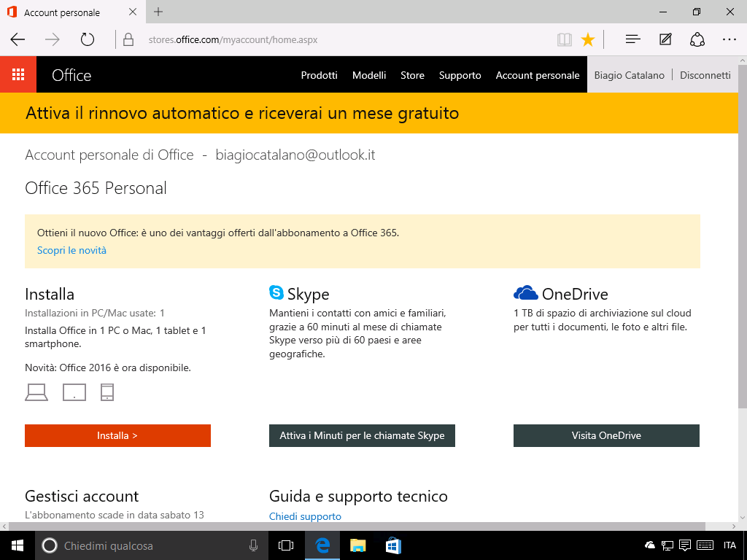Toggle the favorites star icon

(588, 39)
